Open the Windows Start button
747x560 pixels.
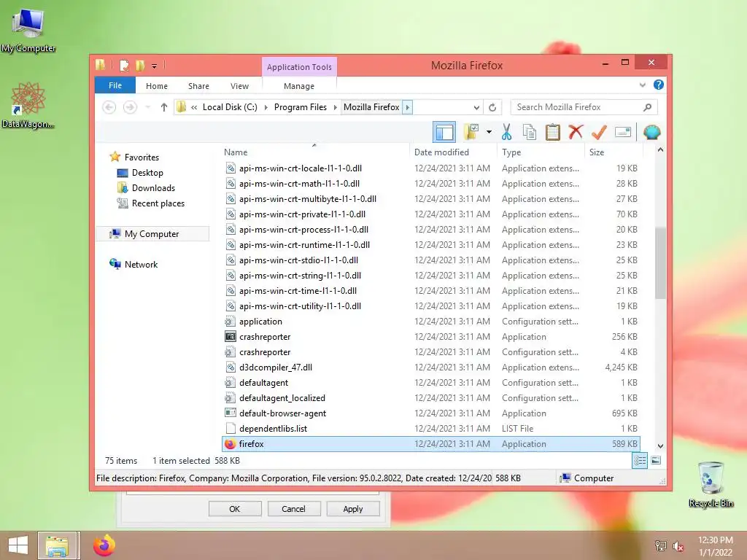[18, 545]
